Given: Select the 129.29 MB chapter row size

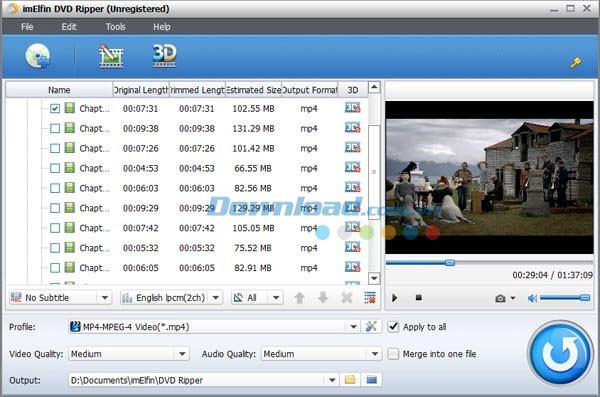Looking at the screenshot, I should pos(253,208).
